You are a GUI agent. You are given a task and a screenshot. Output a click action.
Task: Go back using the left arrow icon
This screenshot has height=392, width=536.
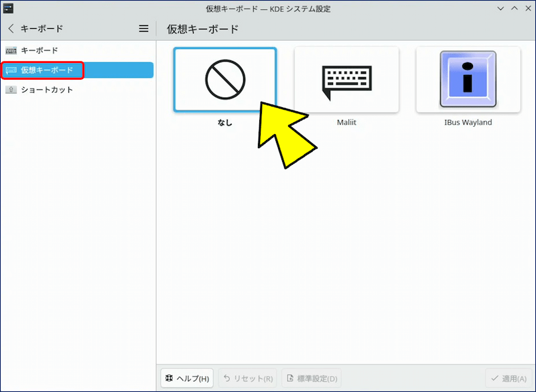click(x=11, y=29)
